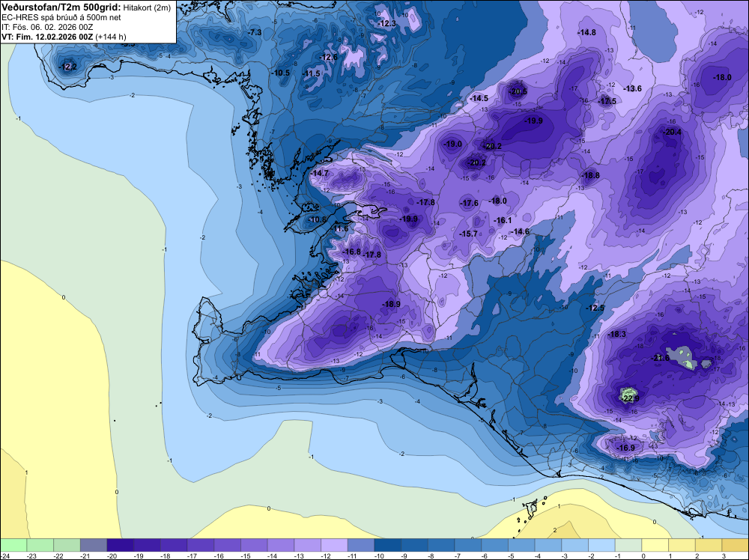Screen dimensions: 749x560
Task: Click the -14.5 temperature value on the map
Action: [479, 98]
